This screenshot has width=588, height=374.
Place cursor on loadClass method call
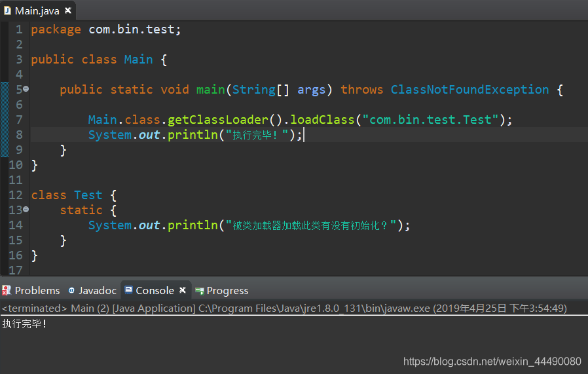322,120
